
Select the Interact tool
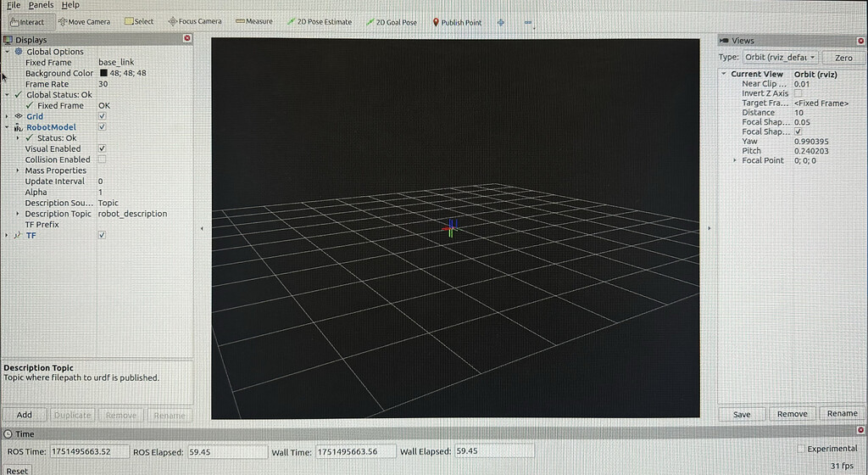pyautogui.click(x=27, y=21)
